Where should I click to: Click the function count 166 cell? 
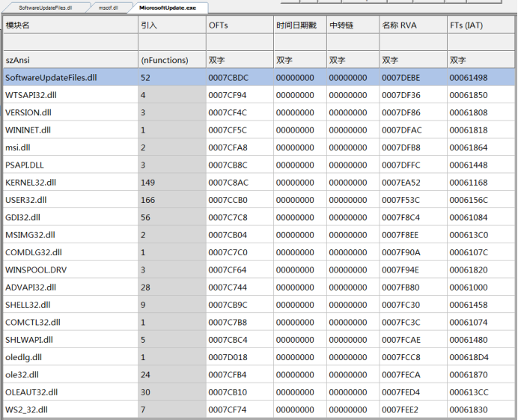coord(172,200)
